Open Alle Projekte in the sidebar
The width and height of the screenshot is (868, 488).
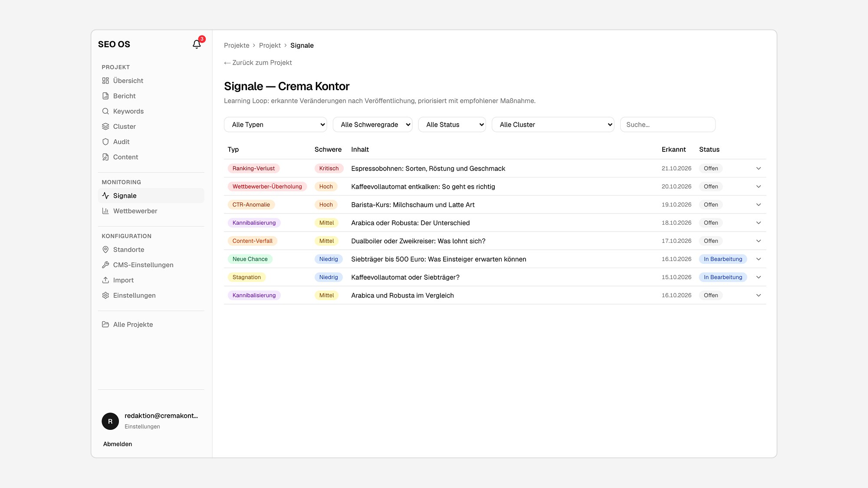click(151, 324)
